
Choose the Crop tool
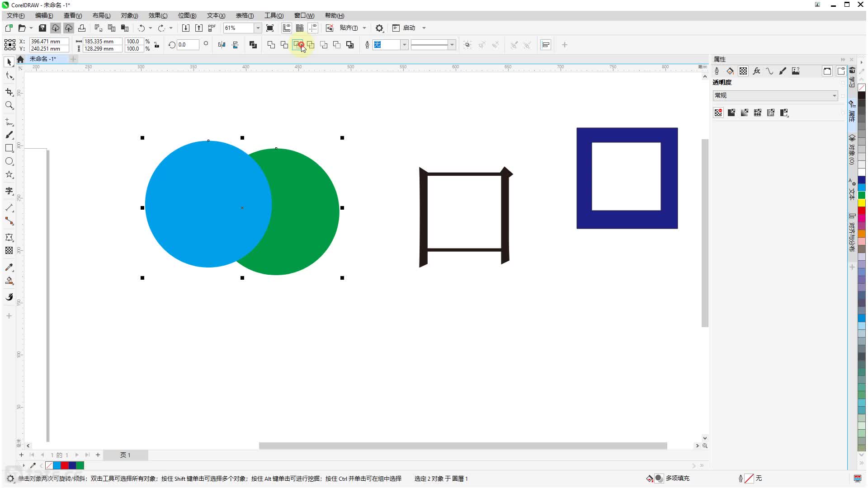9,92
